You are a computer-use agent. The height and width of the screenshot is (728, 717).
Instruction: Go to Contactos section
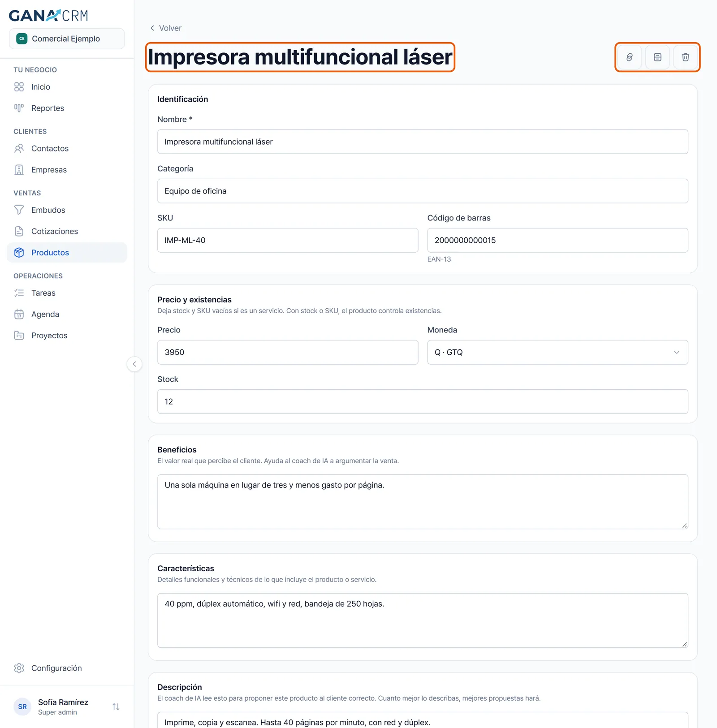pyautogui.click(x=67, y=148)
